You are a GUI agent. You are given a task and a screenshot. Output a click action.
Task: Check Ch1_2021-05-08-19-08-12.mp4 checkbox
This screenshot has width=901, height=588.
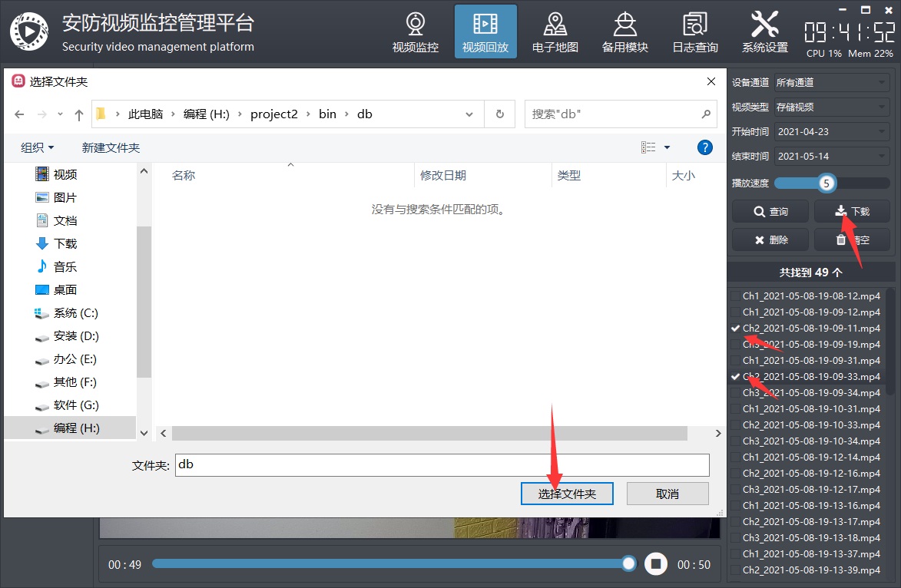pyautogui.click(x=736, y=296)
